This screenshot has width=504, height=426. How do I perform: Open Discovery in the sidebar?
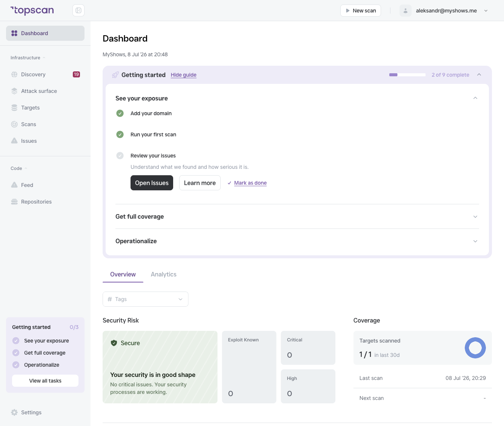pos(45,74)
